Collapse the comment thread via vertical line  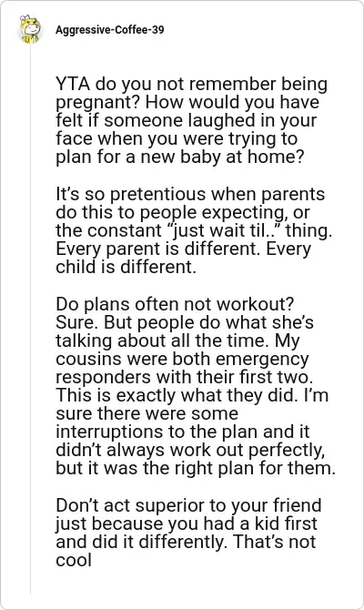tap(30, 319)
